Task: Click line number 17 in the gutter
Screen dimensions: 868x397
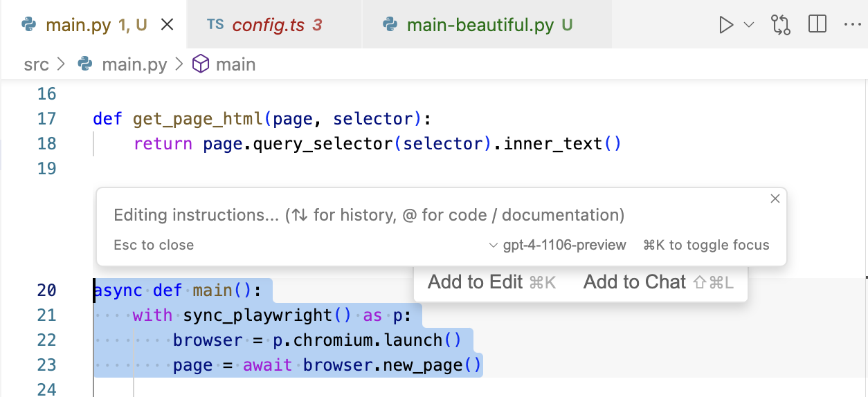Action: [46, 119]
